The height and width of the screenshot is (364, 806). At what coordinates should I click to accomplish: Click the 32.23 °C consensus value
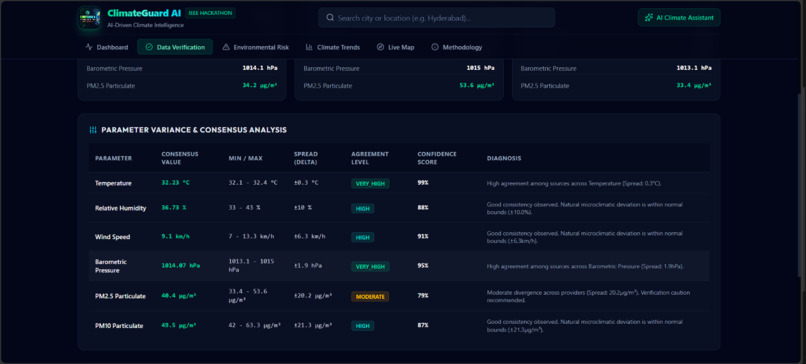click(175, 183)
